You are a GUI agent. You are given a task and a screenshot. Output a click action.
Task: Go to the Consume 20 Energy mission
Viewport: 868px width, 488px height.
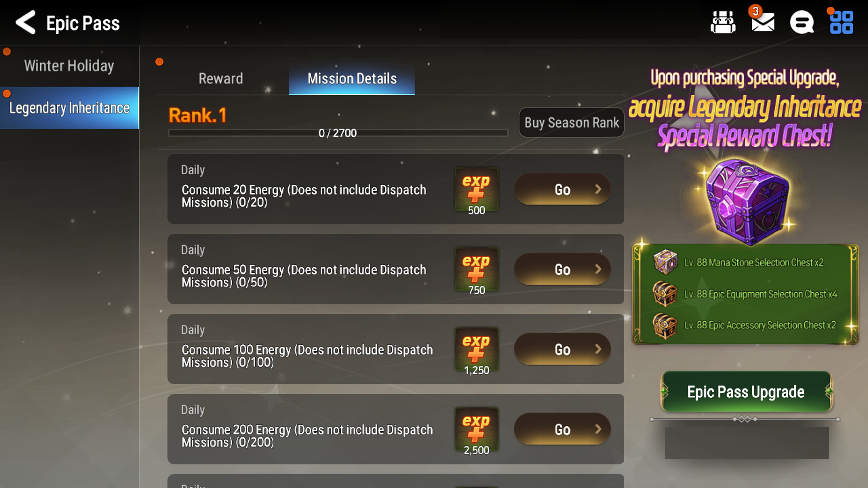tap(562, 189)
